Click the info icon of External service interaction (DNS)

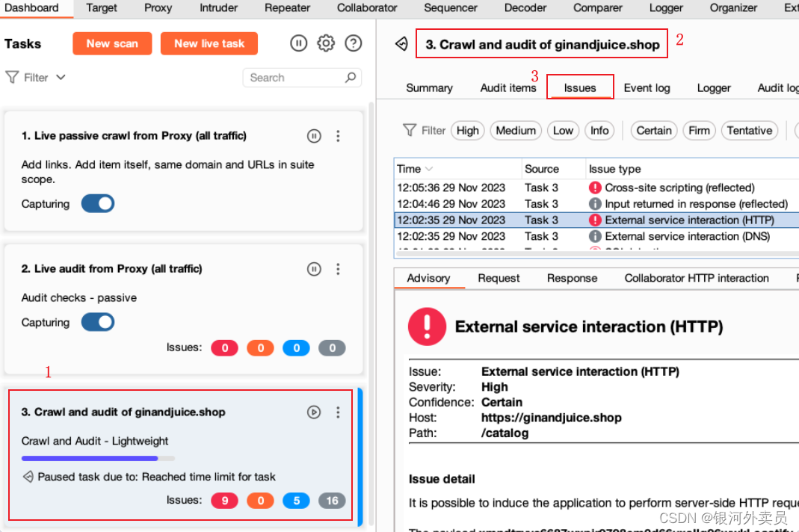(595, 236)
